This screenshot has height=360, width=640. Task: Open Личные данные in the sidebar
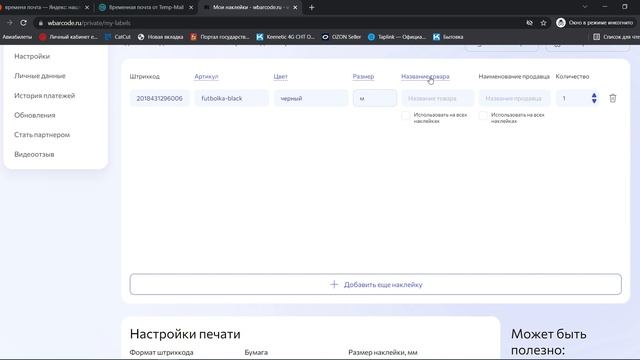coord(40,76)
